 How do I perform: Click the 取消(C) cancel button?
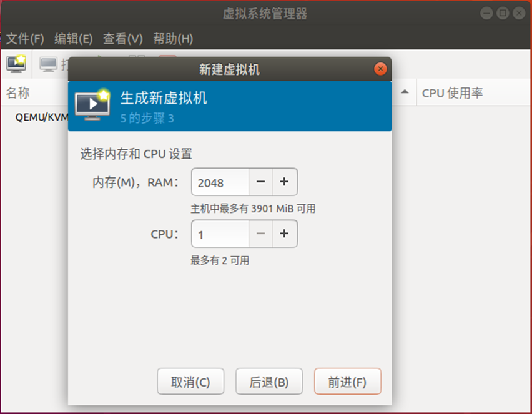tap(190, 382)
